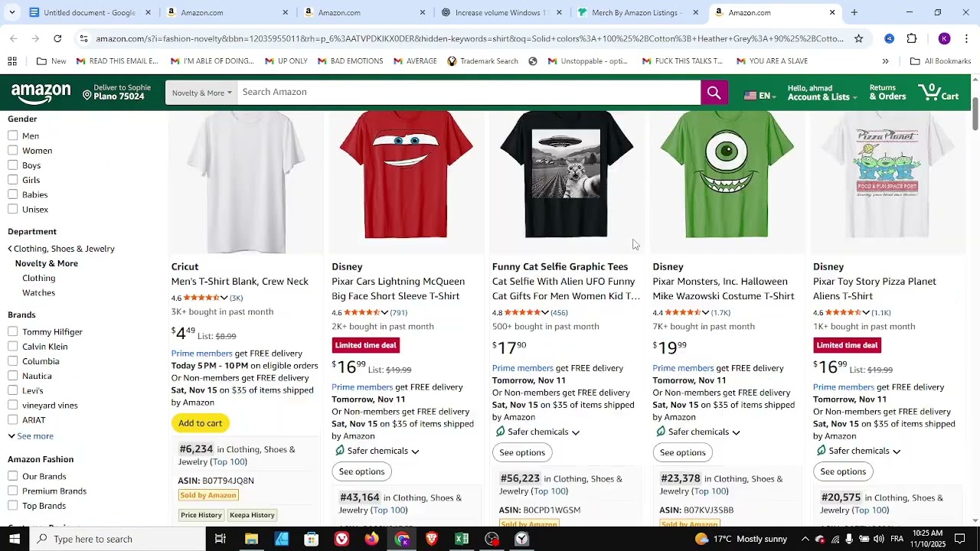Check the Women gender filter
Screen dimensions: 980x551
pyautogui.click(x=13, y=150)
